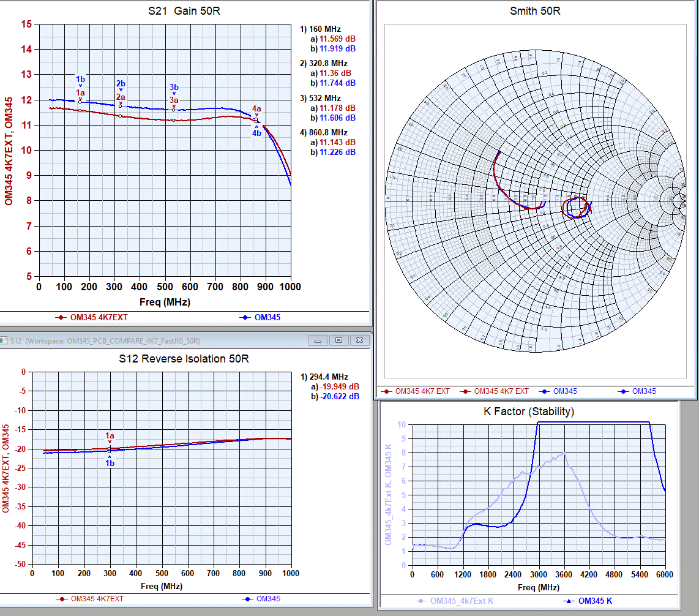Click the OM345_4k7Ext K legend entry
699x616 pixels.
[454, 601]
